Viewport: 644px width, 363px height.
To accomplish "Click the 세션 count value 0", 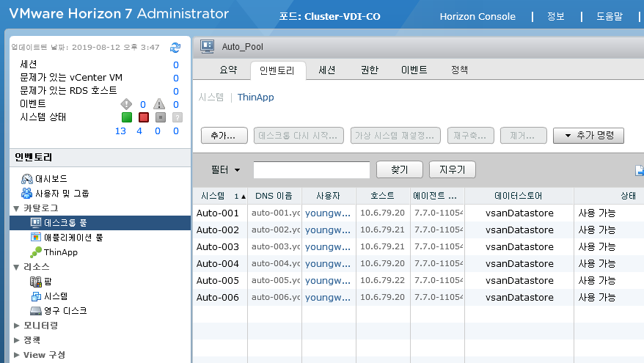I will (x=176, y=65).
